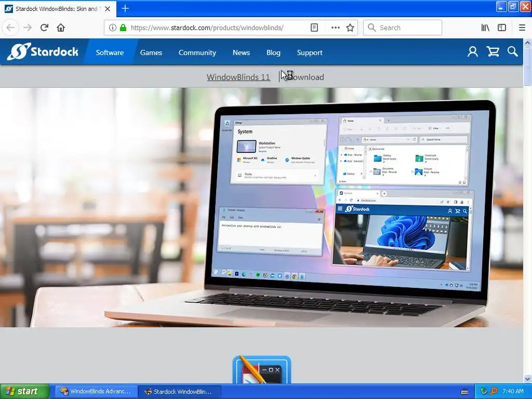Viewport: 532px width, 399px height.
Task: Toggle reader view icon in address bar
Action: click(x=314, y=28)
